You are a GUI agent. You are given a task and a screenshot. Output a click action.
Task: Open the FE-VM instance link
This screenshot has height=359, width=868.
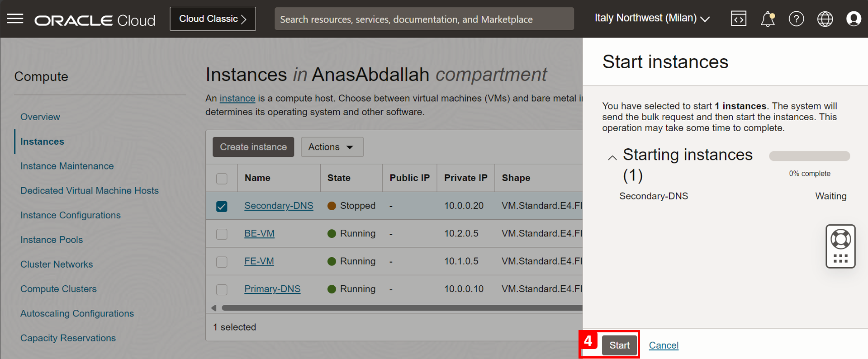pyautogui.click(x=259, y=261)
